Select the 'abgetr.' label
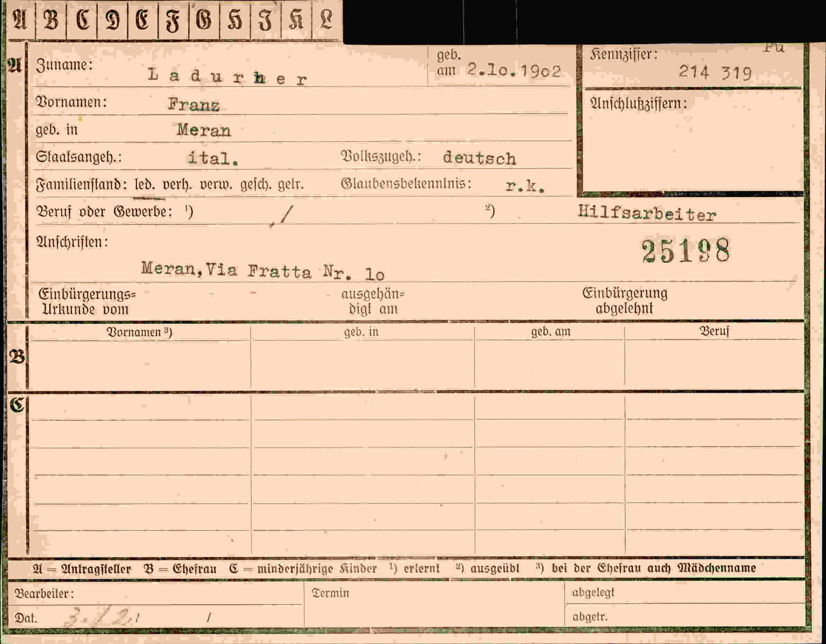This screenshot has height=644, width=826. pyautogui.click(x=590, y=617)
